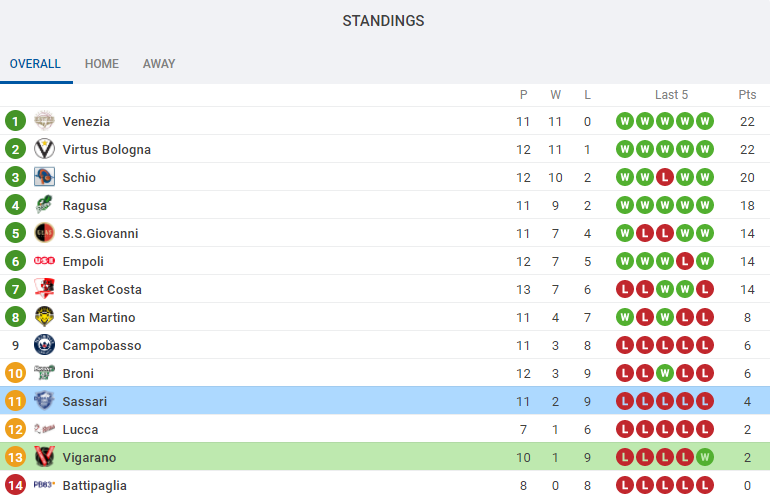Click Vigarano's green W result badge

705,458
